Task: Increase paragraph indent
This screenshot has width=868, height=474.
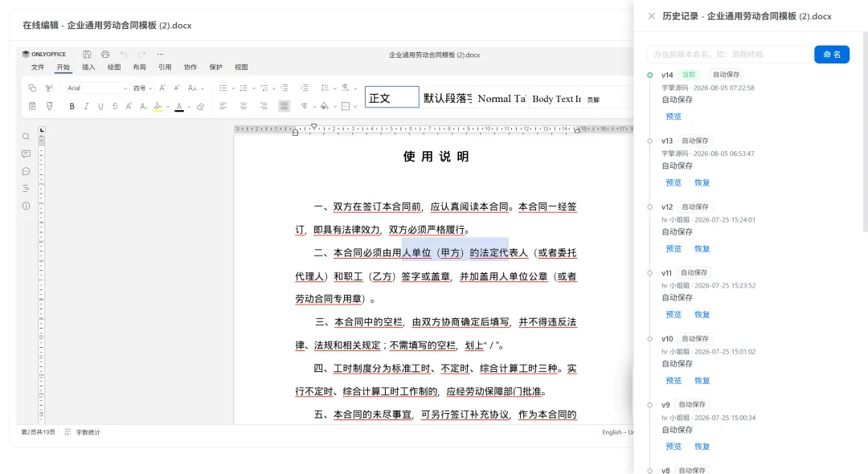Action: click(305, 88)
